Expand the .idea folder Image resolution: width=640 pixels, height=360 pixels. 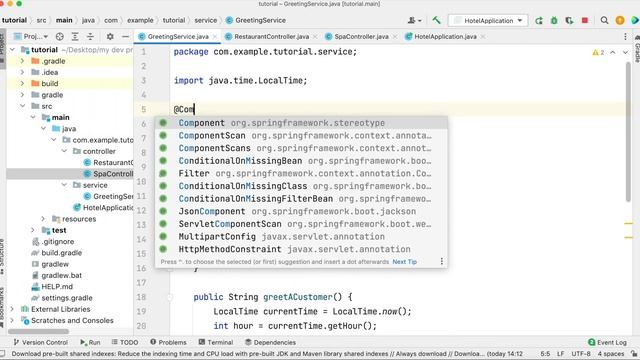(22, 72)
